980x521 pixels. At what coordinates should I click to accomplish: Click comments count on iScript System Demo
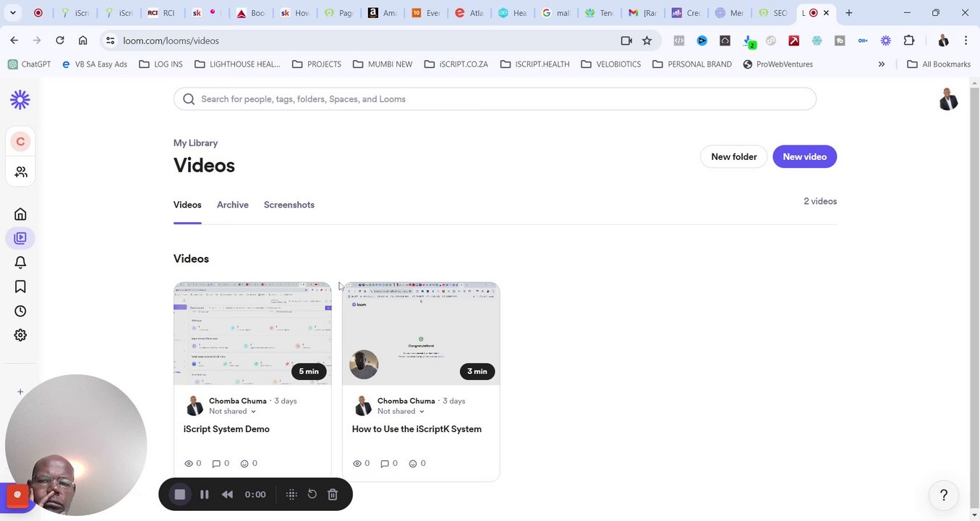221,463
